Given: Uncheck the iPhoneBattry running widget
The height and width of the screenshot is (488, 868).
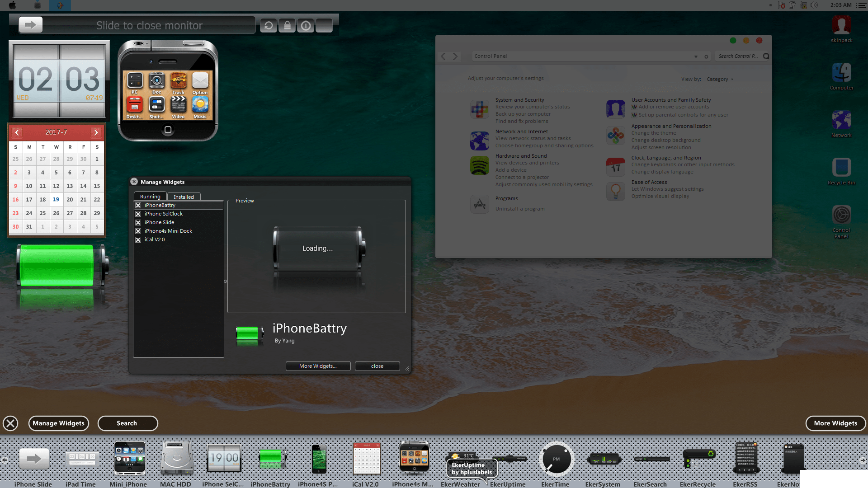Looking at the screenshot, I should coord(138,205).
